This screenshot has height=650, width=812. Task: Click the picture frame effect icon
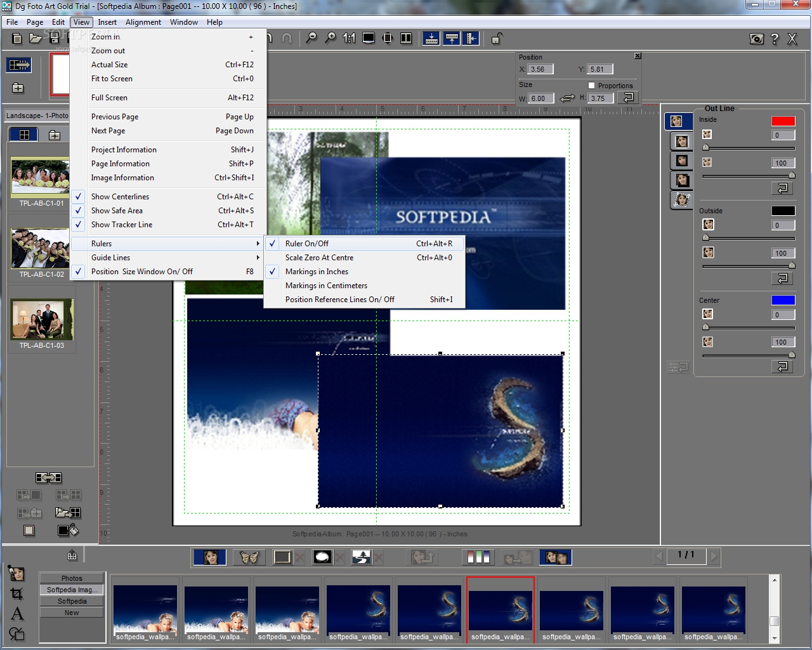click(x=282, y=557)
